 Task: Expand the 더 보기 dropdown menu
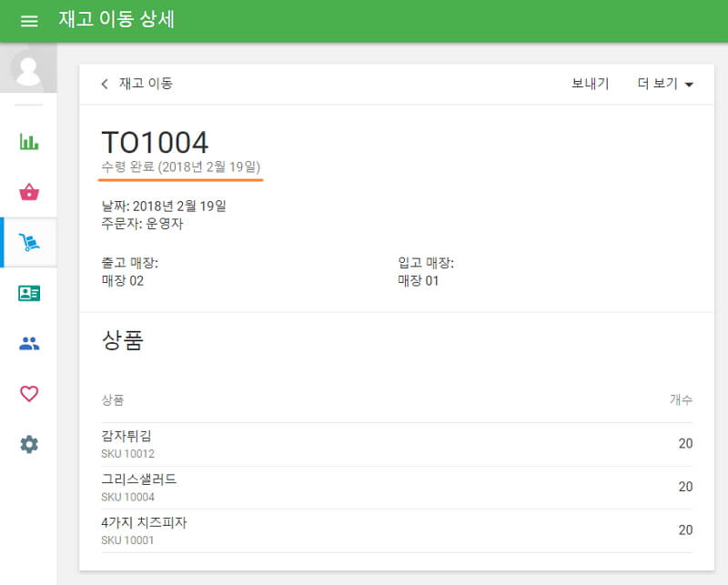660,82
